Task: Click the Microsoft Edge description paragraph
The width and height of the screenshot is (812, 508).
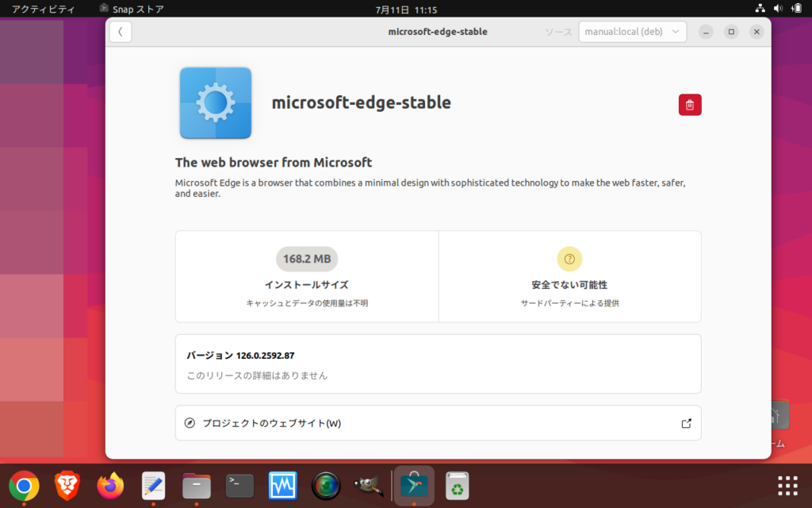Action: (431, 188)
